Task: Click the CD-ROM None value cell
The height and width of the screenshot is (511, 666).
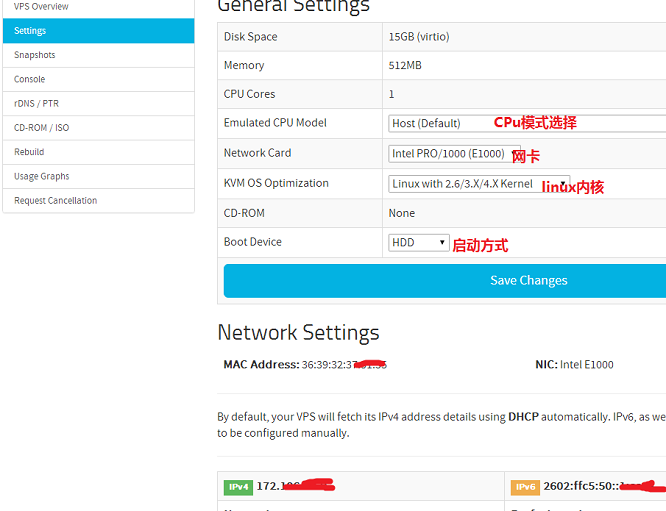Action: click(402, 213)
